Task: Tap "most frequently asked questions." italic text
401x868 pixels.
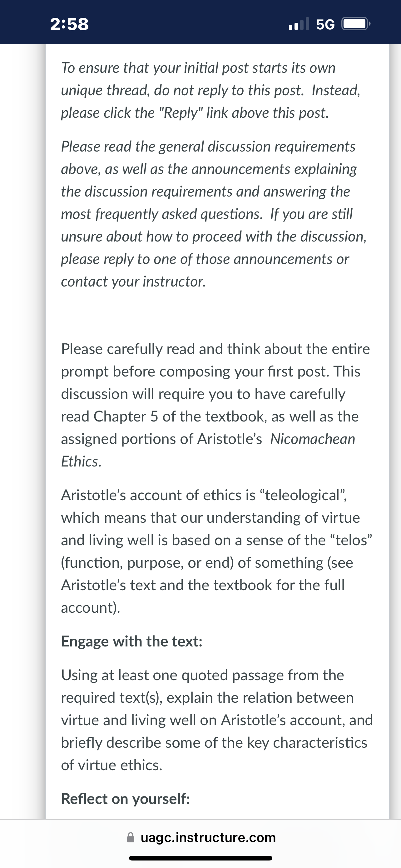Action: click(x=161, y=214)
